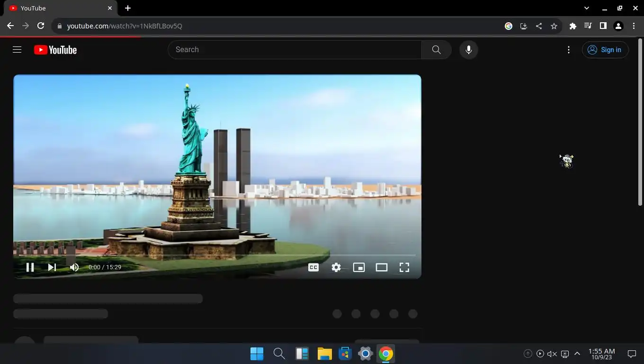The height and width of the screenshot is (364, 644).
Task: Enter full screen on the video
Action: click(404, 267)
